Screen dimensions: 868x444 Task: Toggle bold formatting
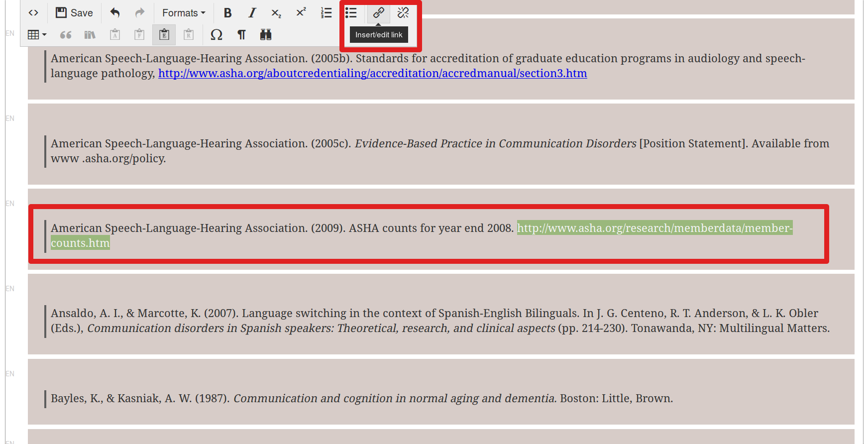227,13
